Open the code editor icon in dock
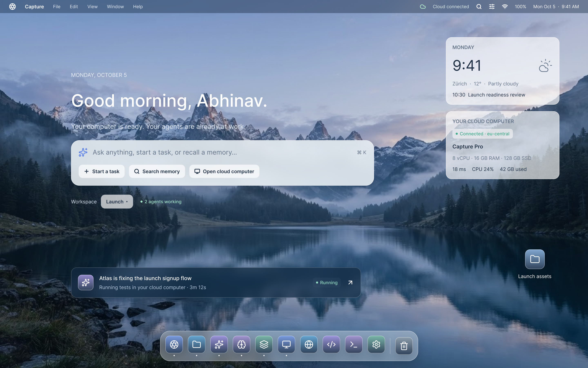This screenshot has width=588, height=368. click(331, 344)
